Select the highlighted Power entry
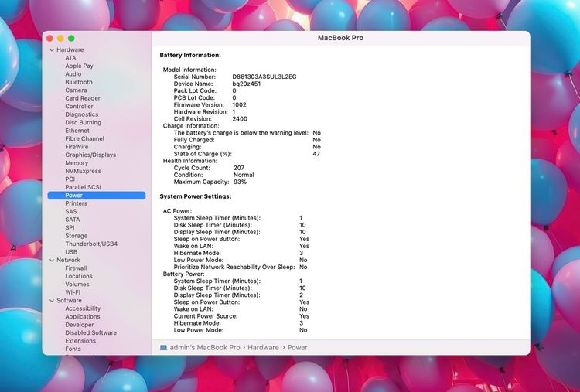580x392 pixels. coord(97,196)
